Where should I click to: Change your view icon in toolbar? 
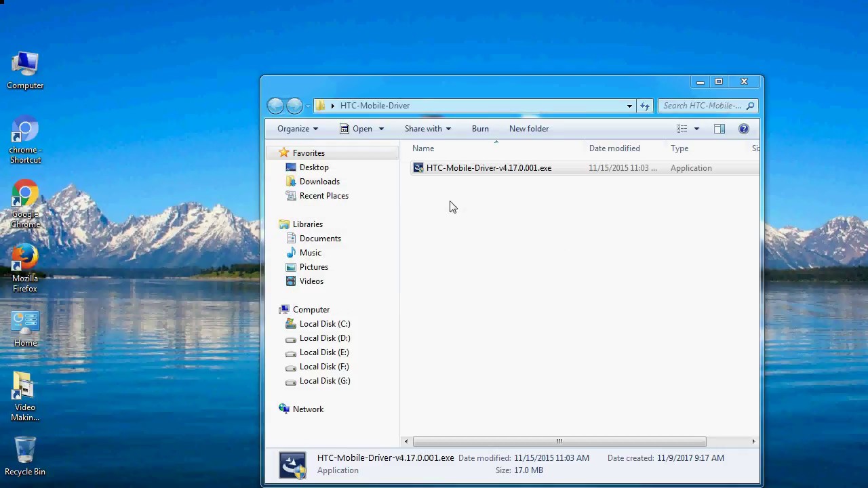point(682,129)
